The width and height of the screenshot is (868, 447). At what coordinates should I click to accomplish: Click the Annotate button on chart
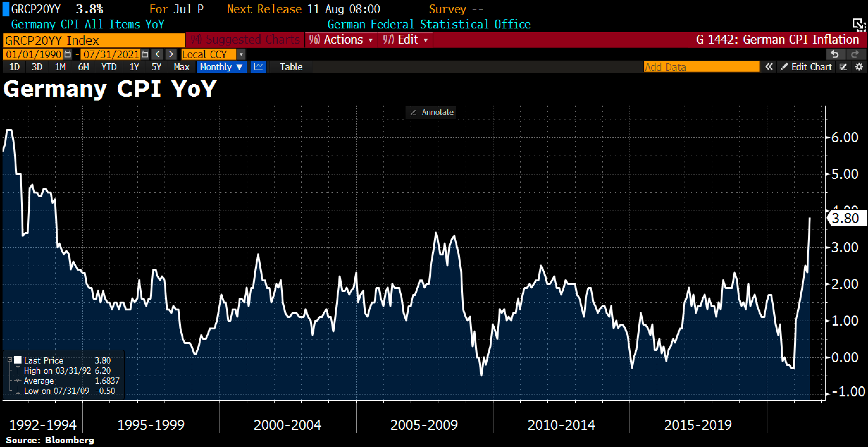pos(431,113)
